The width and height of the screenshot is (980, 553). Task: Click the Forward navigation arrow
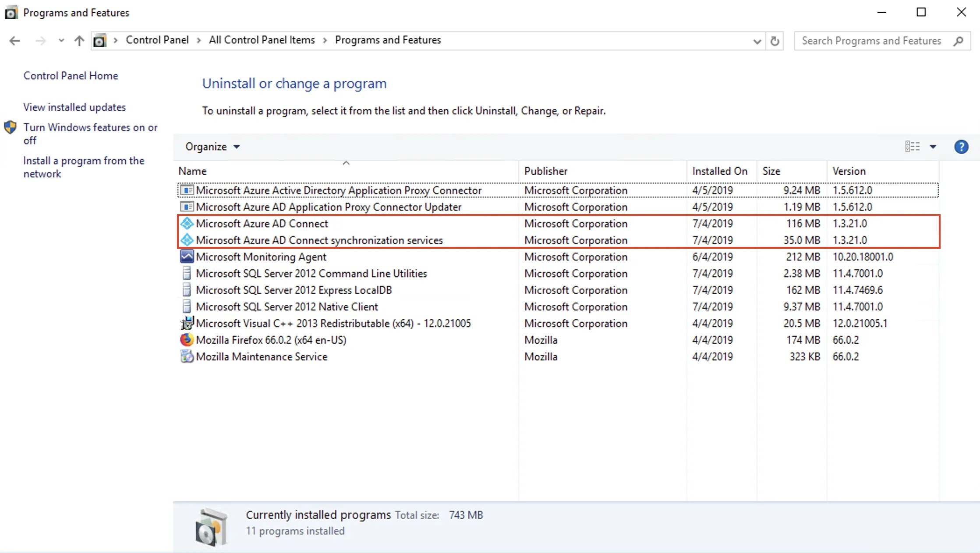pyautogui.click(x=40, y=41)
